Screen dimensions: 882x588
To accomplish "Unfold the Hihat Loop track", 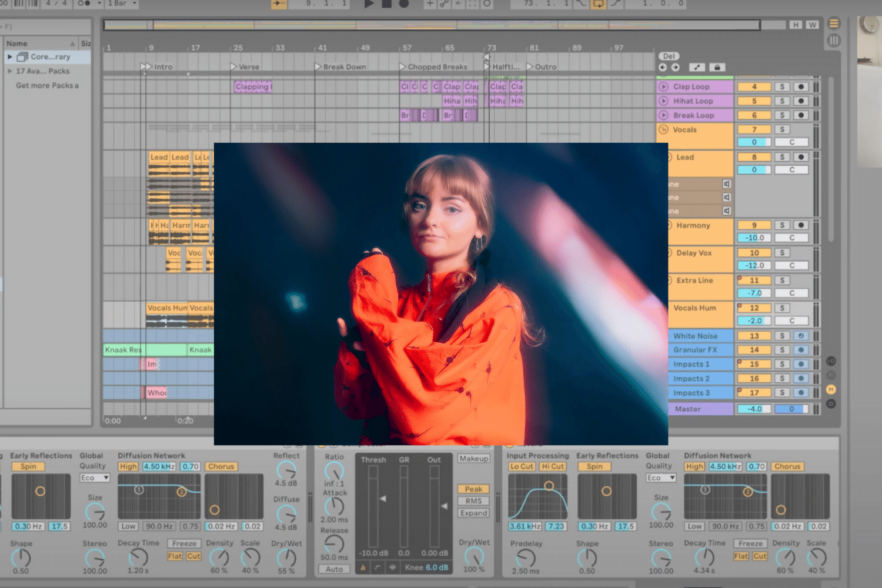I will pos(664,101).
